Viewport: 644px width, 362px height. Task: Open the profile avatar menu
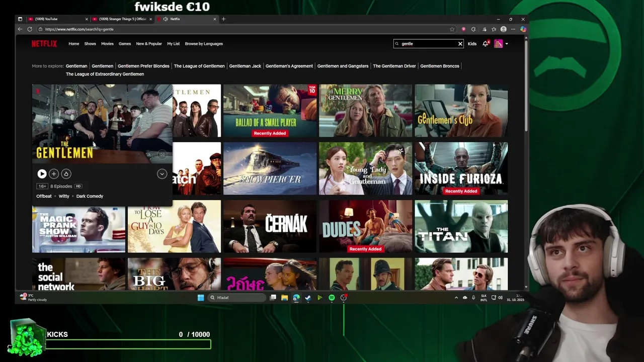(498, 44)
